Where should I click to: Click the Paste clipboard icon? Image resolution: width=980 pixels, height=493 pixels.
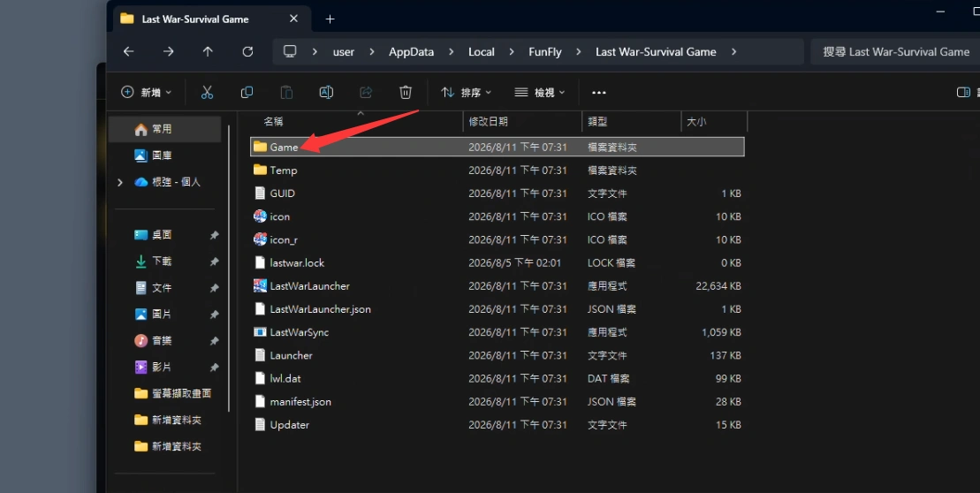286,93
